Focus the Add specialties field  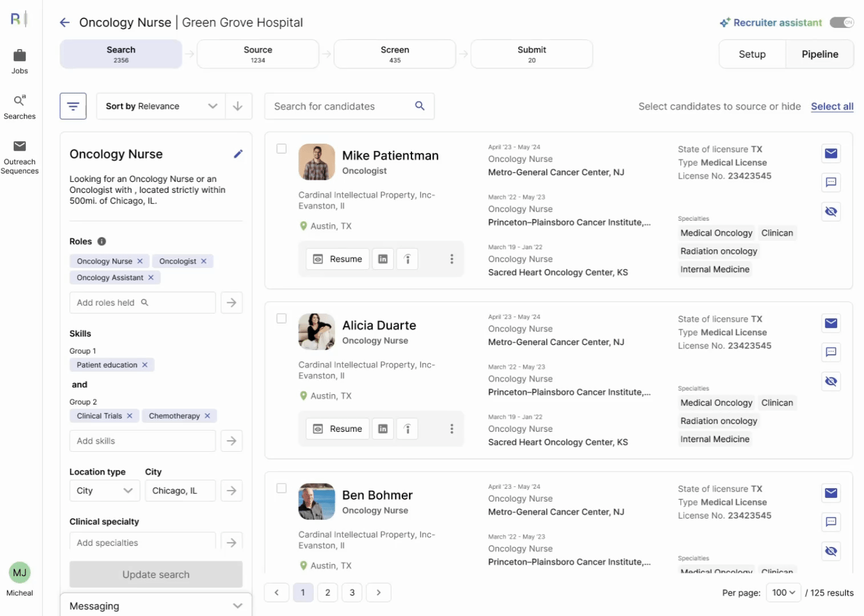click(x=143, y=542)
